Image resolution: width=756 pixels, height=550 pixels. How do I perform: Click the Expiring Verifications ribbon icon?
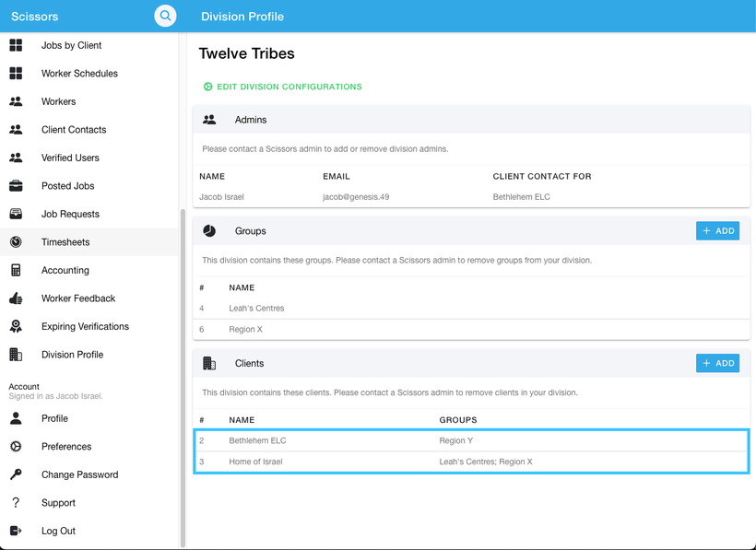click(x=16, y=326)
